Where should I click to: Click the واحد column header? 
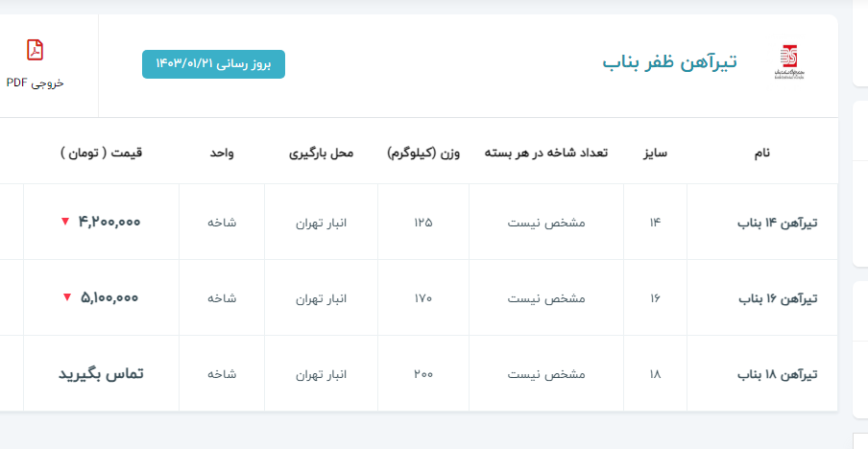pyautogui.click(x=223, y=153)
